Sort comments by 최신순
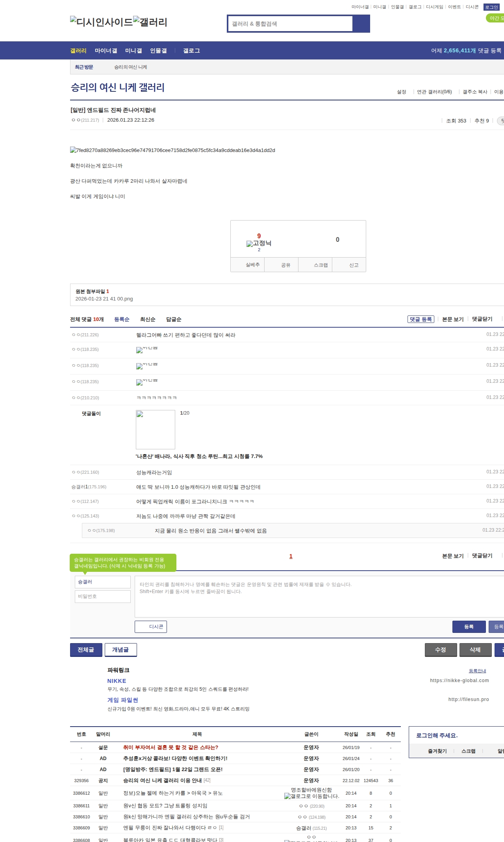 point(148,319)
